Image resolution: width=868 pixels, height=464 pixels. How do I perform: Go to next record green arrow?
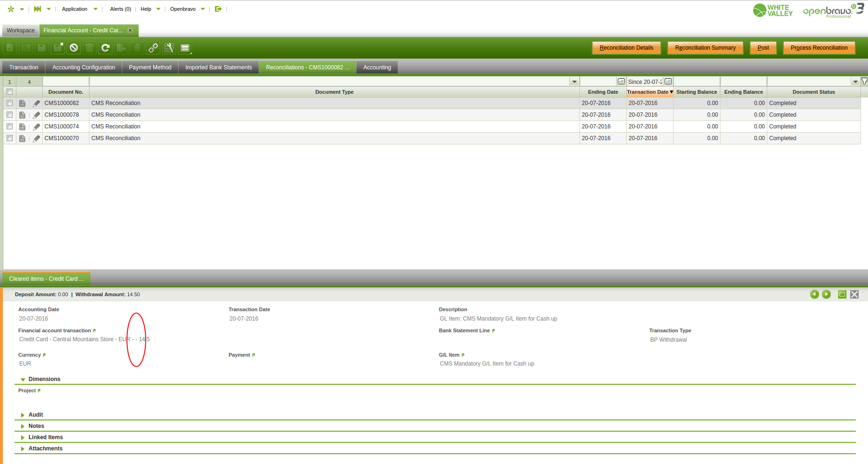click(826, 294)
